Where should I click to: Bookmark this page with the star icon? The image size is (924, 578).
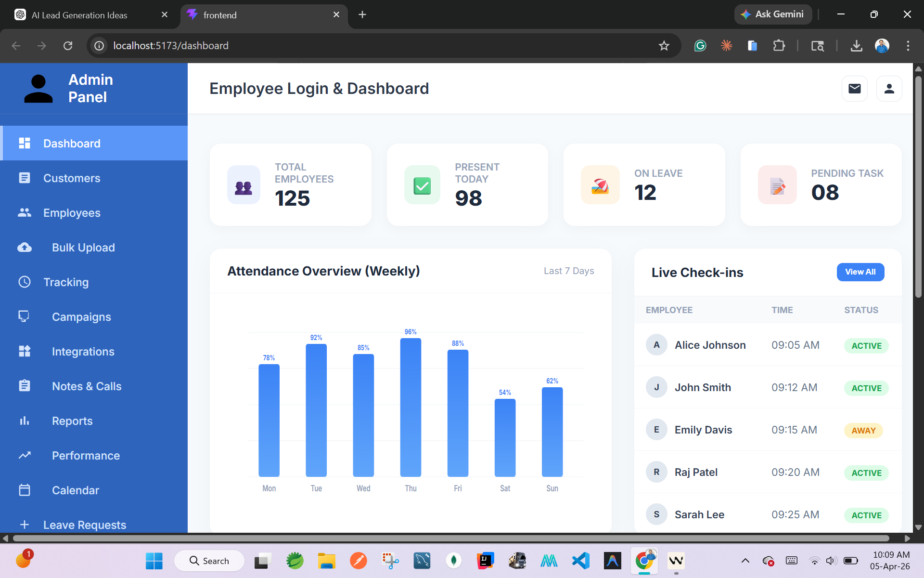(x=664, y=46)
